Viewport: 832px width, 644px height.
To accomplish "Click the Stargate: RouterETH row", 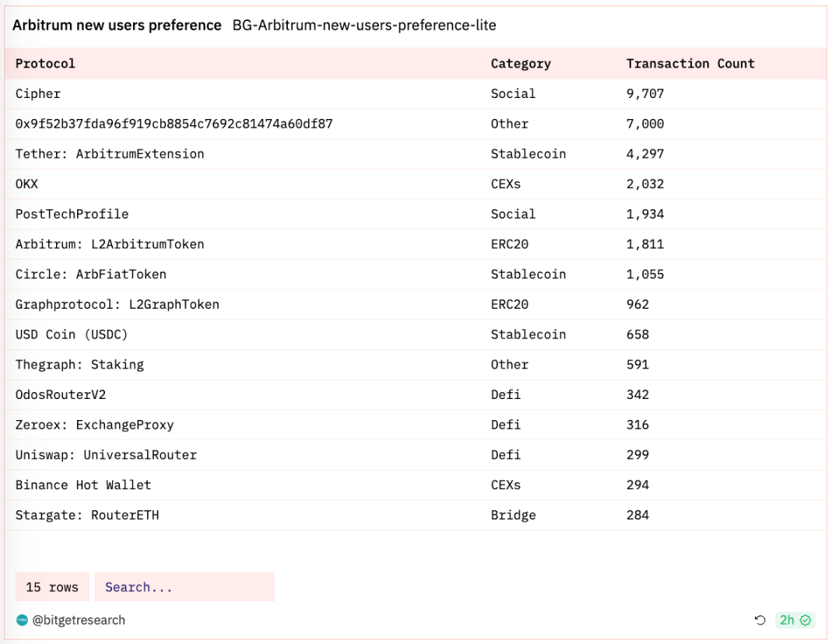I will [87, 515].
